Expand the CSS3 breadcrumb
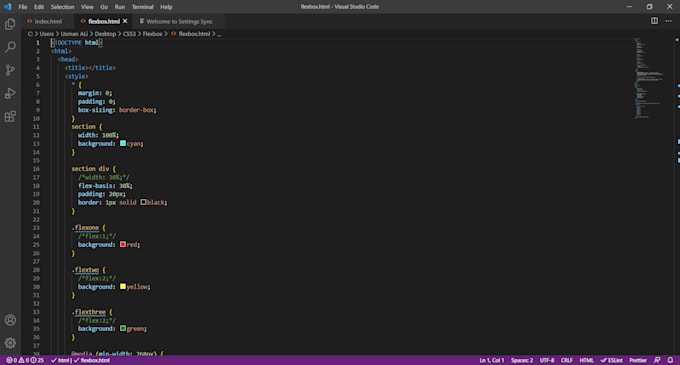The image size is (680, 365). (x=129, y=34)
